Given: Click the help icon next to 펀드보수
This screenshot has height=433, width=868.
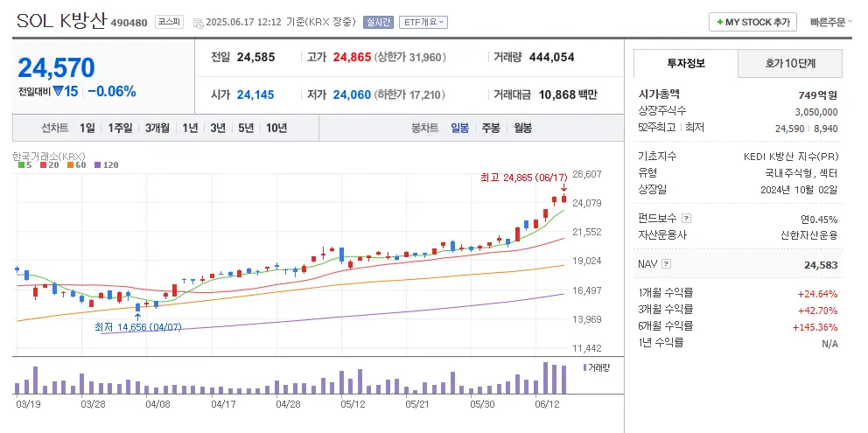Looking at the screenshot, I should pyautogui.click(x=686, y=219).
